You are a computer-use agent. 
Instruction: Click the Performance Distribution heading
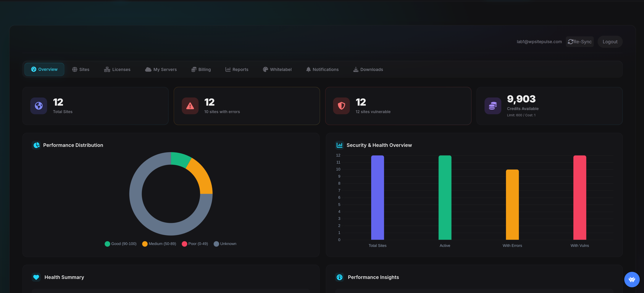73,145
